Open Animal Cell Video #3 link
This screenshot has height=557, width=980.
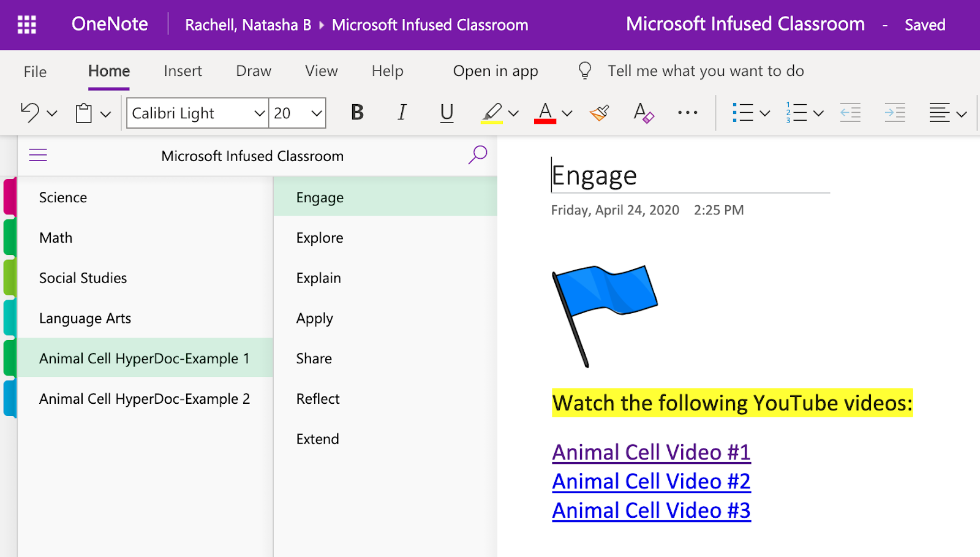point(651,510)
